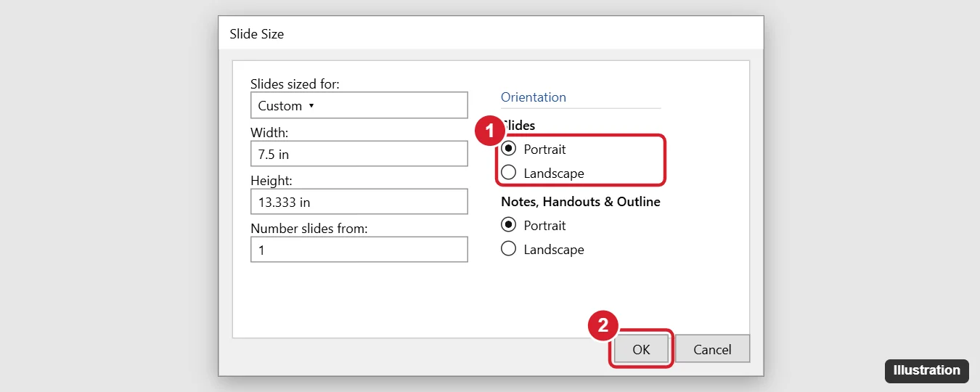
Task: Click the Height input field
Action: pos(359,202)
